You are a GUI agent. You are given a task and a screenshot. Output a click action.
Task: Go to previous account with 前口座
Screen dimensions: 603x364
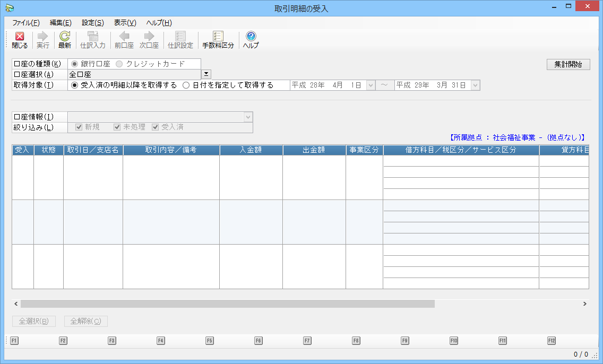[x=124, y=40]
